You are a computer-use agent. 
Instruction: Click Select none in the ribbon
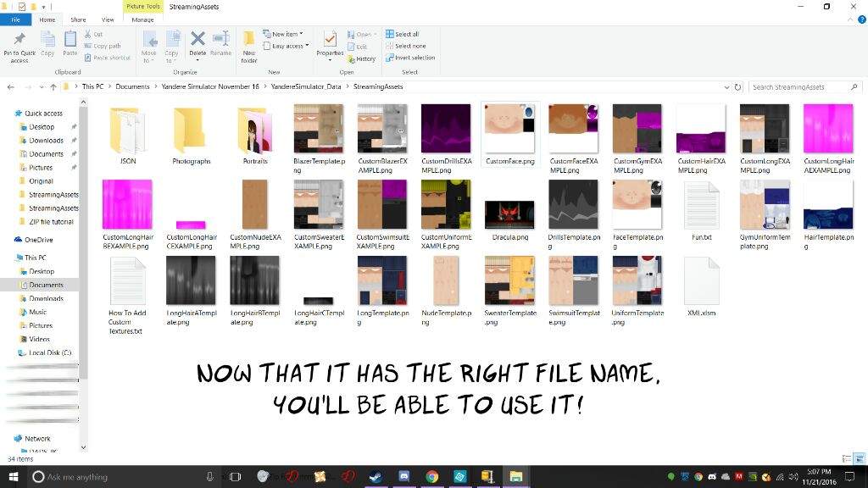406,46
